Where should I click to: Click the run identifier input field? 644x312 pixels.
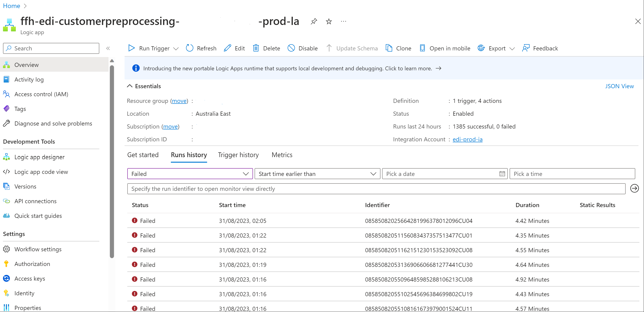click(376, 189)
